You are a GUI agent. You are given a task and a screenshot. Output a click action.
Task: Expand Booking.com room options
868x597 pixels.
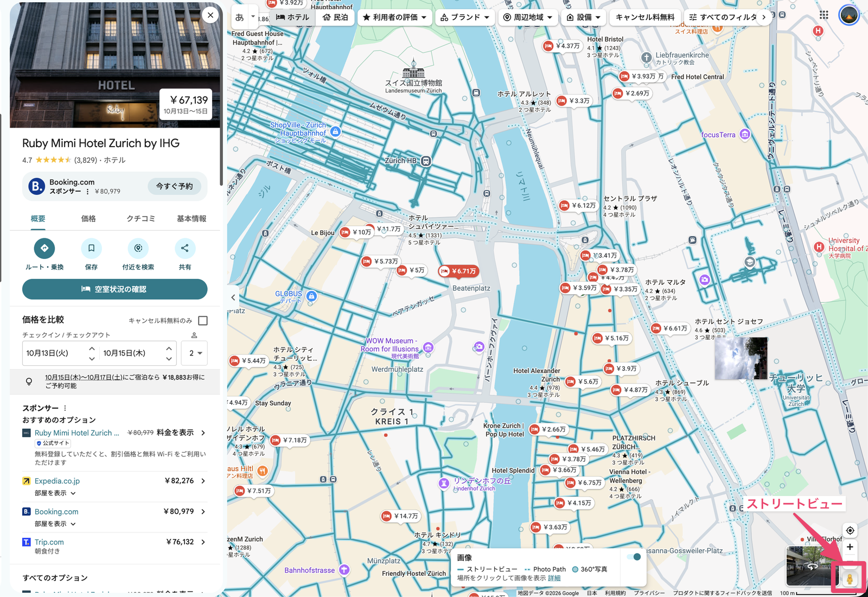coord(55,524)
